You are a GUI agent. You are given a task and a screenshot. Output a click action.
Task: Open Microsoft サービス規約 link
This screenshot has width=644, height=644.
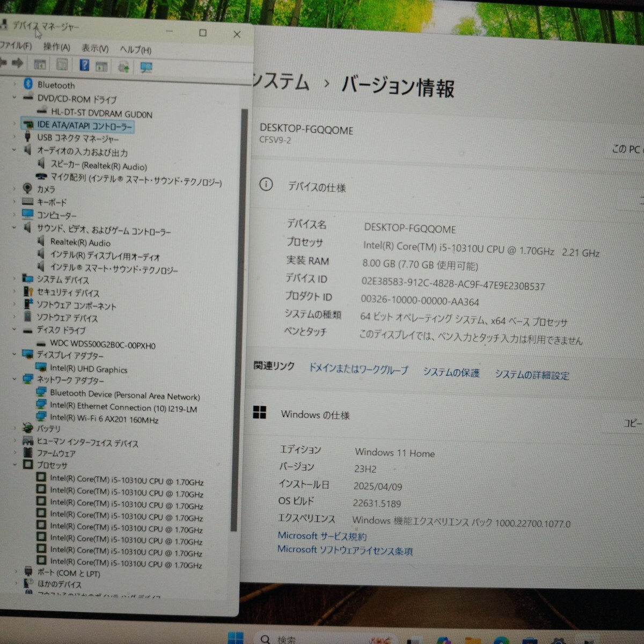[x=322, y=536]
